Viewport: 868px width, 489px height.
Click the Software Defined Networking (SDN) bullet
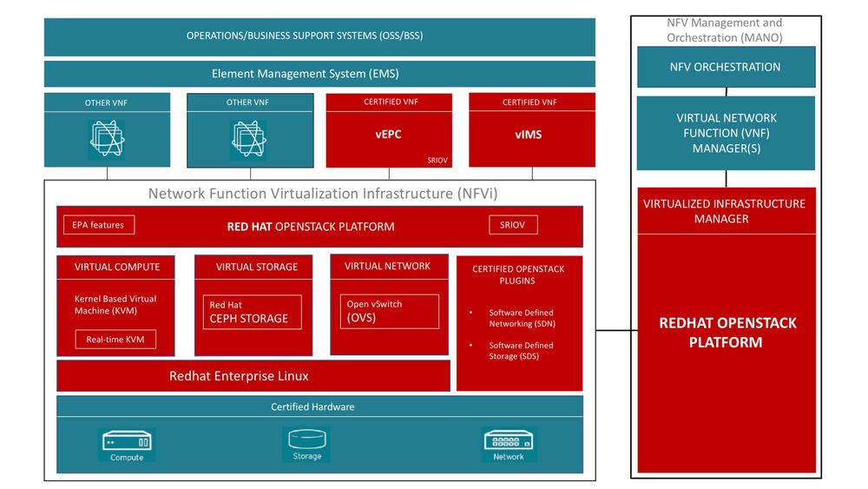click(522, 318)
